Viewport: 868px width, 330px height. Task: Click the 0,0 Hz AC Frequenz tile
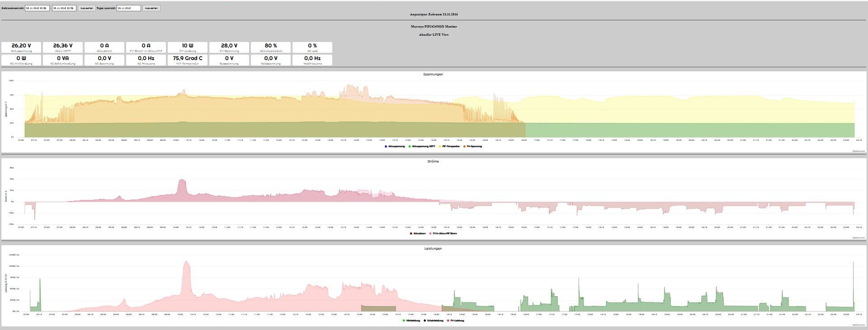146,60
